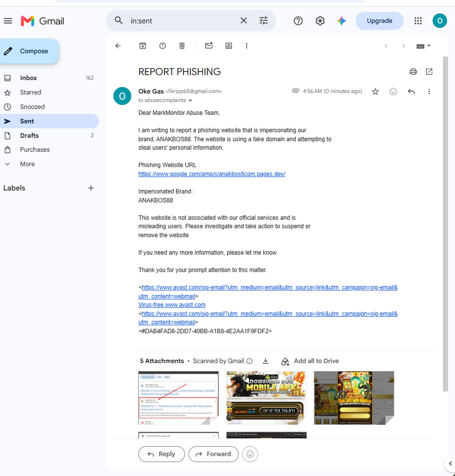The height and width of the screenshot is (476, 455).
Task: Report this email as spam
Action: point(163,46)
